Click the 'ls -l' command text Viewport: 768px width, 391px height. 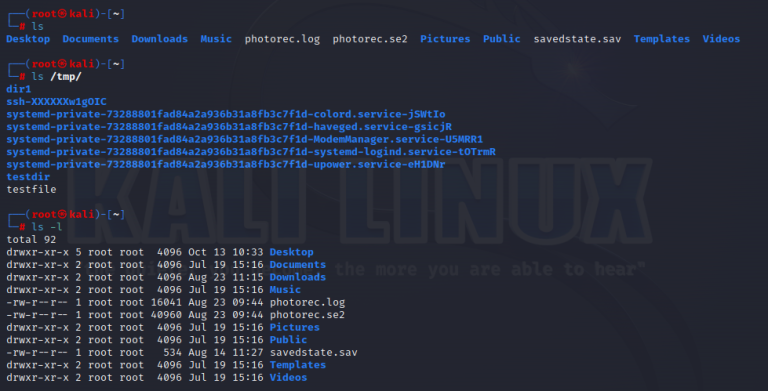point(47,227)
